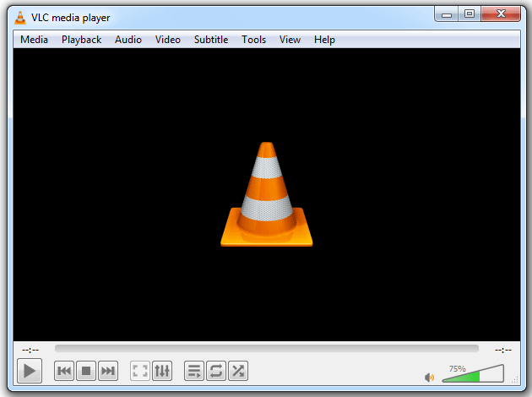Image resolution: width=532 pixels, height=397 pixels.
Task: Stop playback with the Stop button
Action: click(x=86, y=371)
